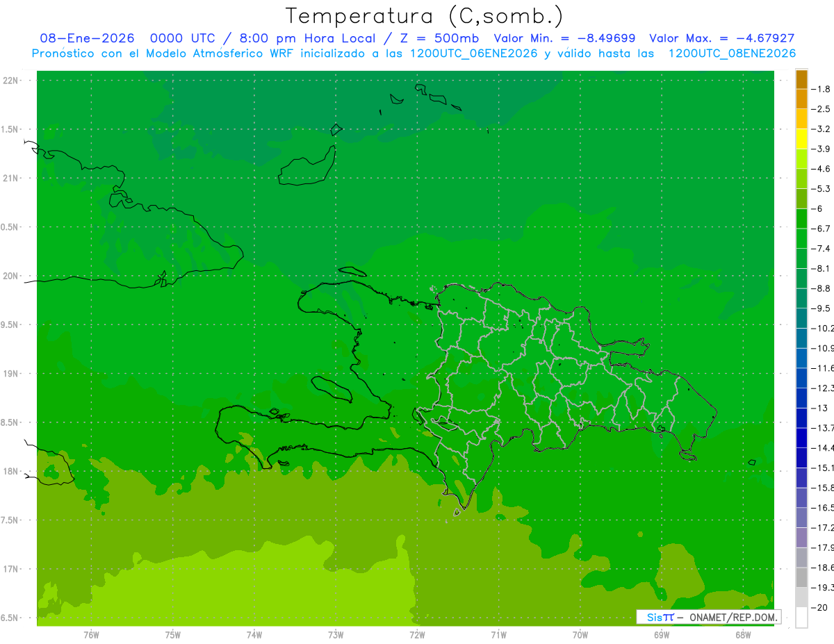Screen dimensions: 834x644
Task: Click the '8:00 pm Hora Local' text
Action: click(x=306, y=39)
